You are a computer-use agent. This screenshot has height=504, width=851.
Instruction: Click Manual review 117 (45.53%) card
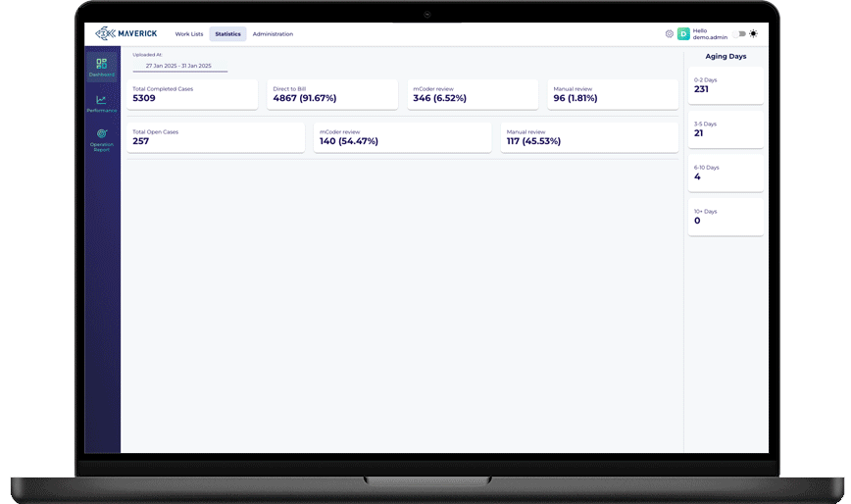589,137
